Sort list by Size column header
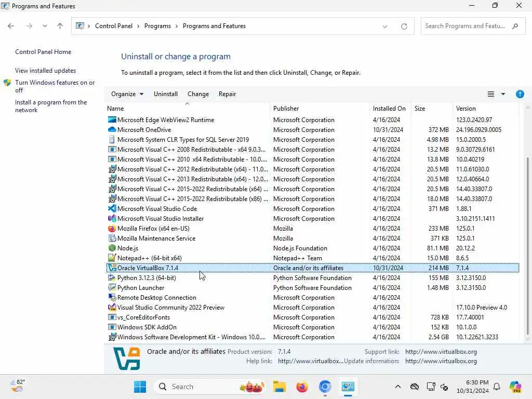Image resolution: width=532 pixels, height=399 pixels. pos(432,109)
